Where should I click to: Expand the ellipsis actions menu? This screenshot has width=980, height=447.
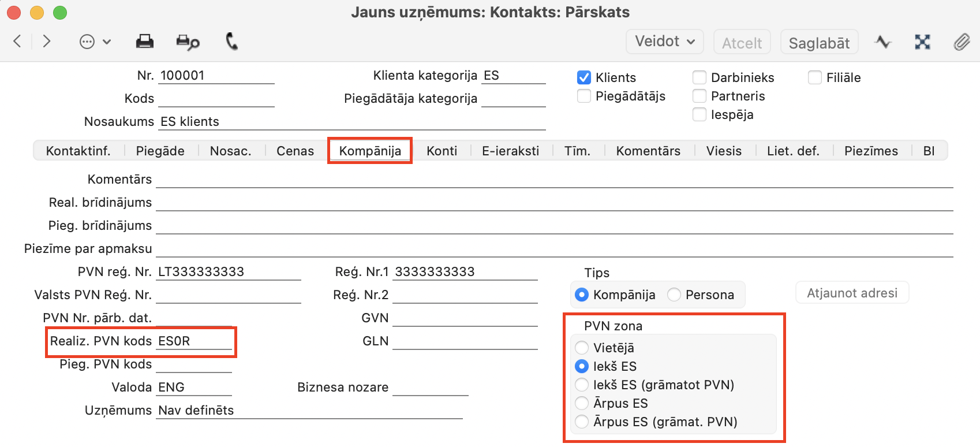tap(95, 42)
